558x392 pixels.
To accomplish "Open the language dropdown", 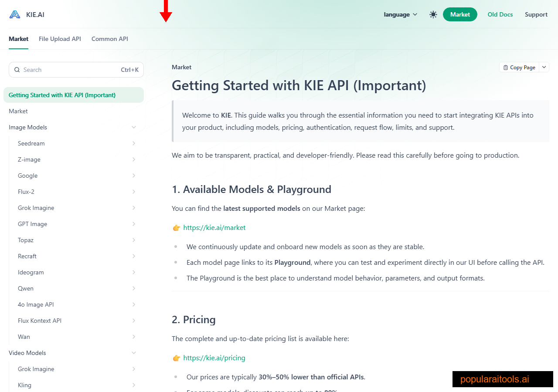I will (x=400, y=14).
